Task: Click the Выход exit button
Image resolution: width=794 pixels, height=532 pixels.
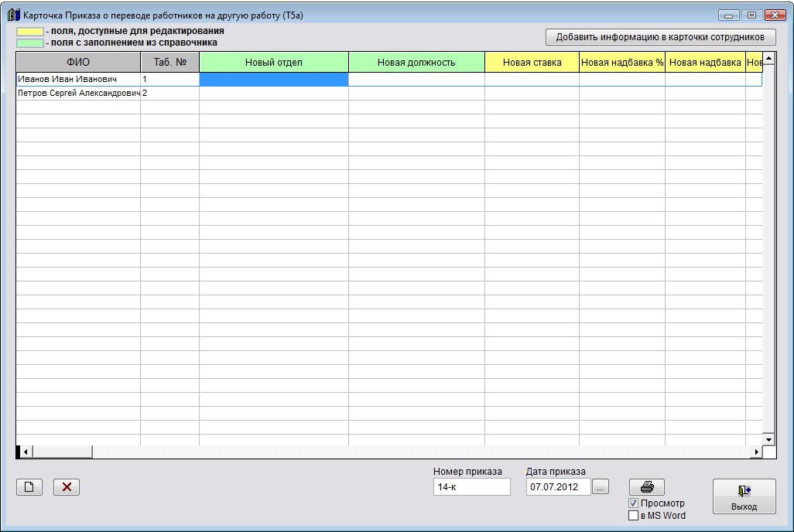Action: 744,496
